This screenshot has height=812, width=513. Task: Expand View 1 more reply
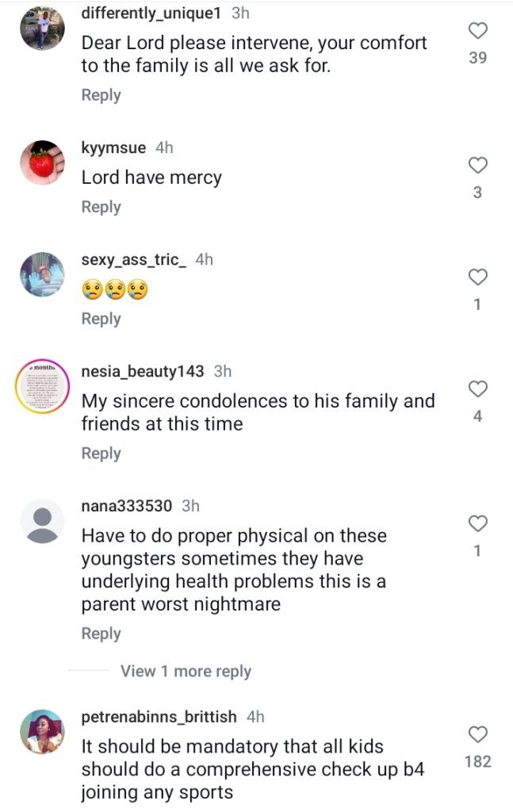[186, 671]
